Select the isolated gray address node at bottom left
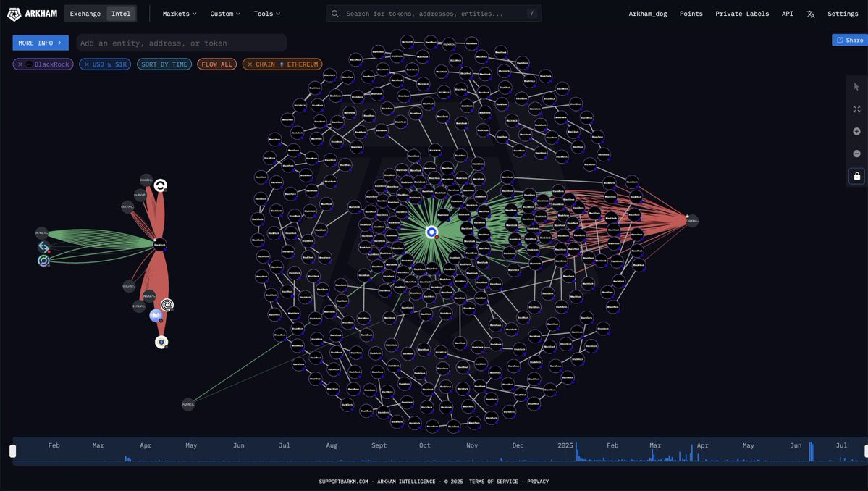 click(188, 404)
